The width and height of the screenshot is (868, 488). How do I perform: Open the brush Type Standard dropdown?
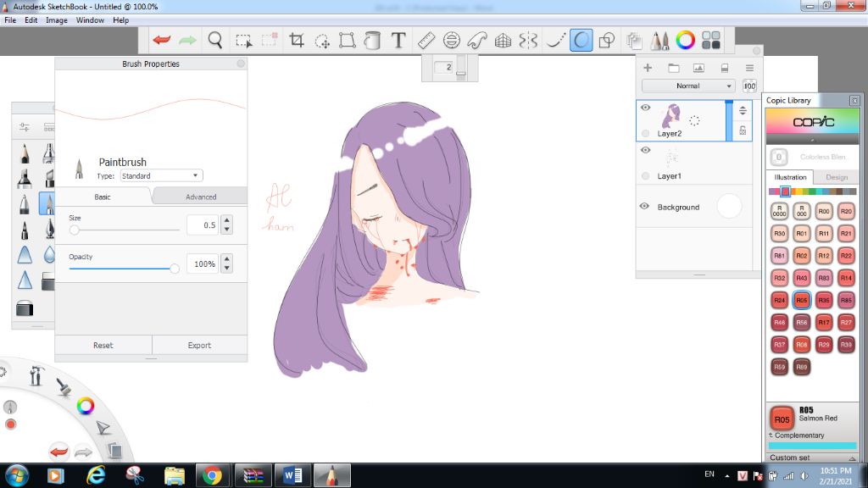coord(161,176)
